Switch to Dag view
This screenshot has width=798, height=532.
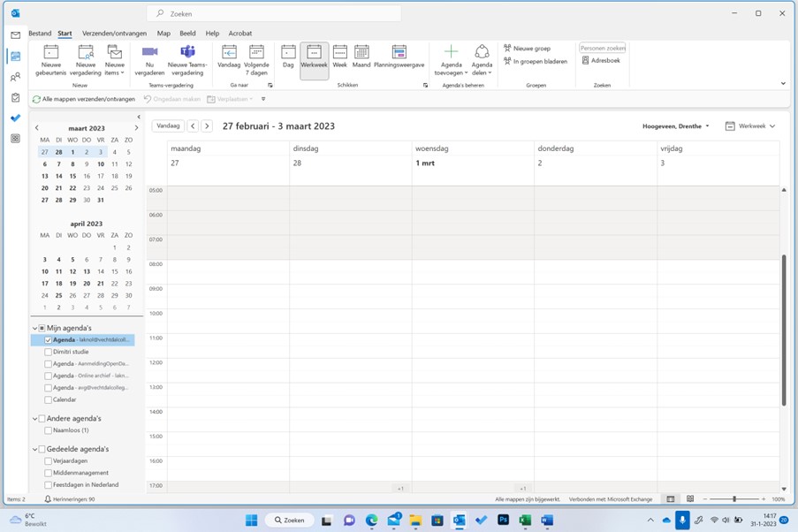tap(288, 57)
